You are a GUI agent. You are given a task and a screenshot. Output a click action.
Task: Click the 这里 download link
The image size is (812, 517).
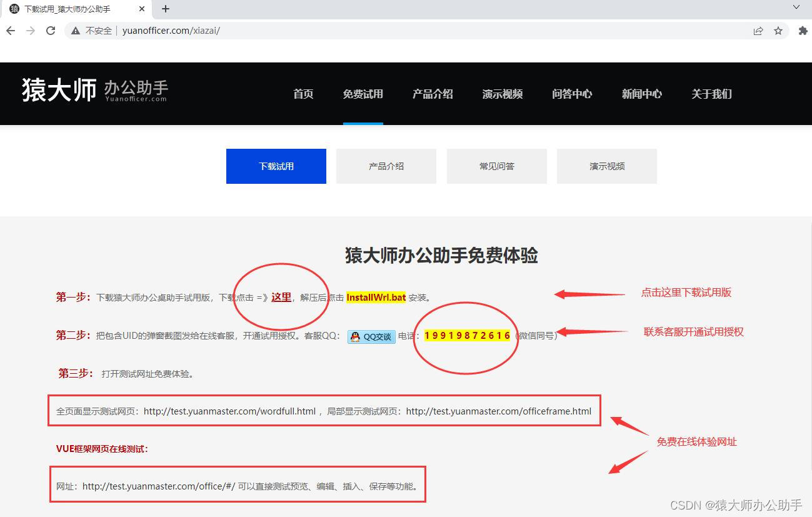coord(281,297)
